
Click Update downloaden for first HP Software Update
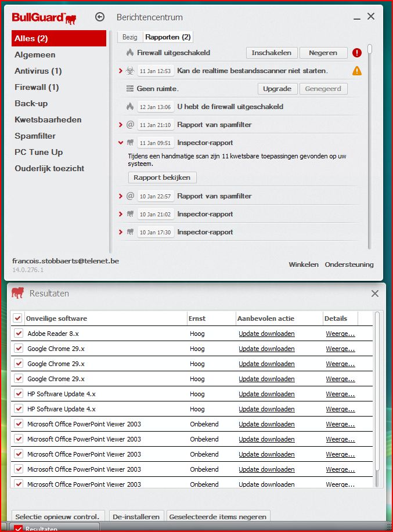[x=266, y=394]
